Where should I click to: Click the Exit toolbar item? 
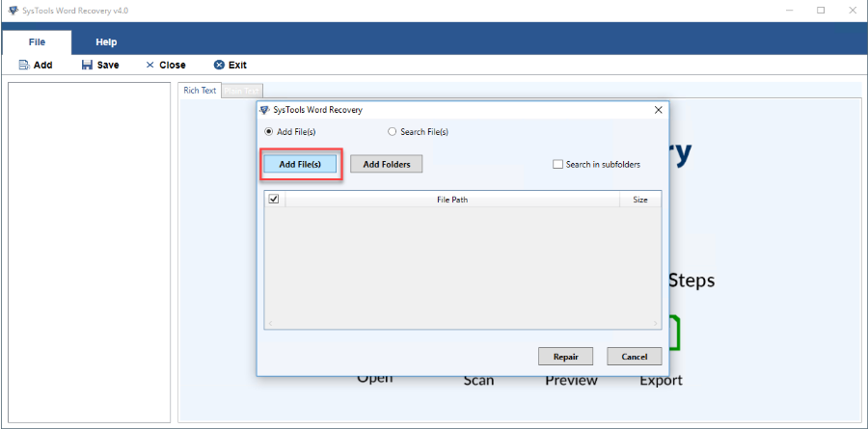click(x=231, y=65)
